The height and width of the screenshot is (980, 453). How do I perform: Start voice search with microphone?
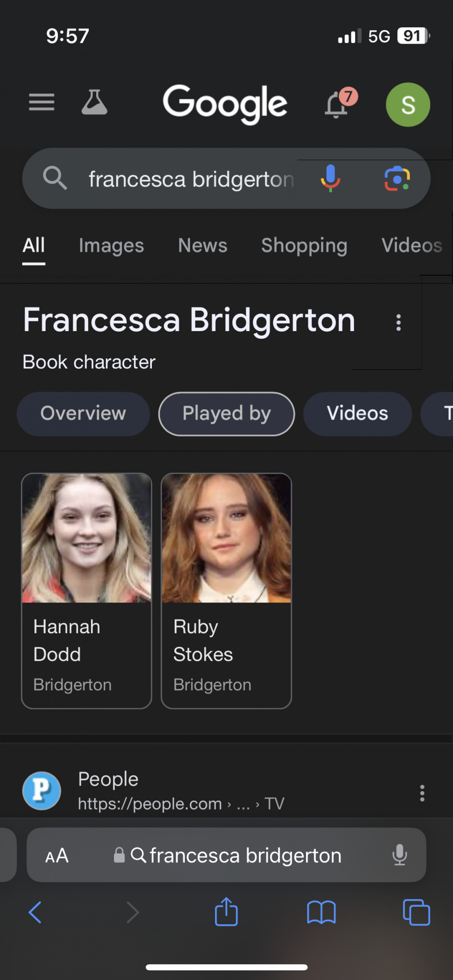click(330, 178)
